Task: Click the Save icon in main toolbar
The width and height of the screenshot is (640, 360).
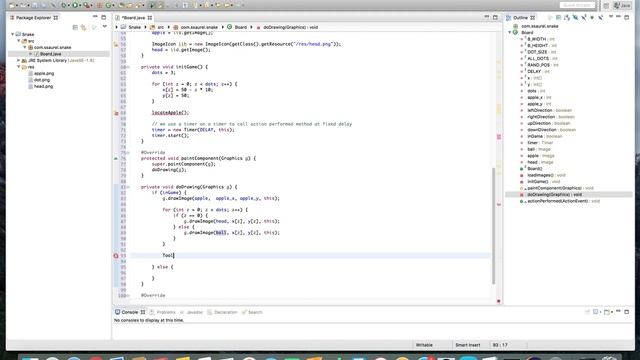Action: 35,5
